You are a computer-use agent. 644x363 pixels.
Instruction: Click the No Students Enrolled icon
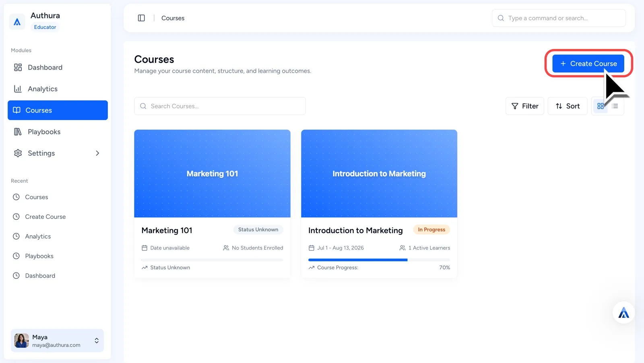[226, 248]
